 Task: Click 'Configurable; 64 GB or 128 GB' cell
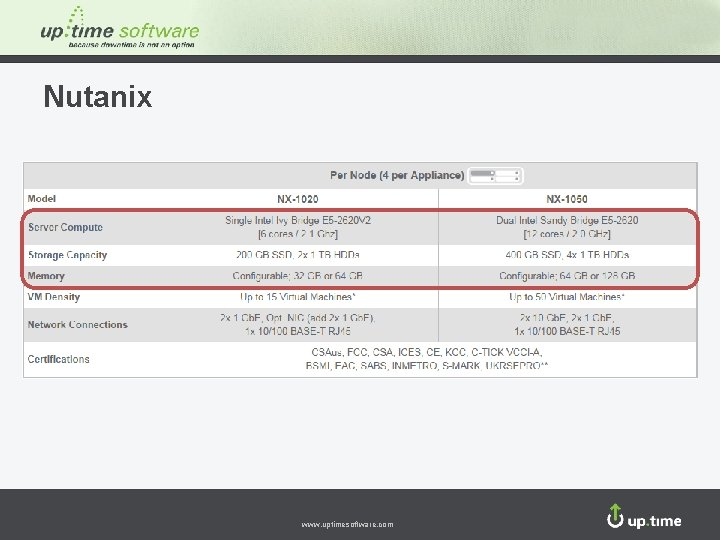567,276
